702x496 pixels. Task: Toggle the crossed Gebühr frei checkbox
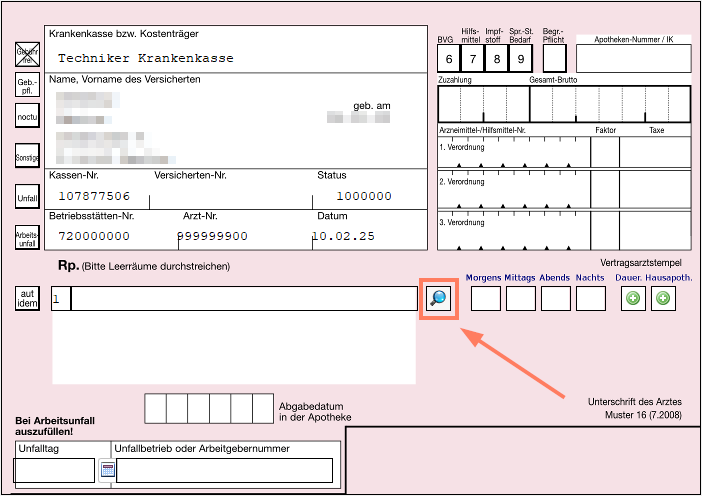click(27, 55)
